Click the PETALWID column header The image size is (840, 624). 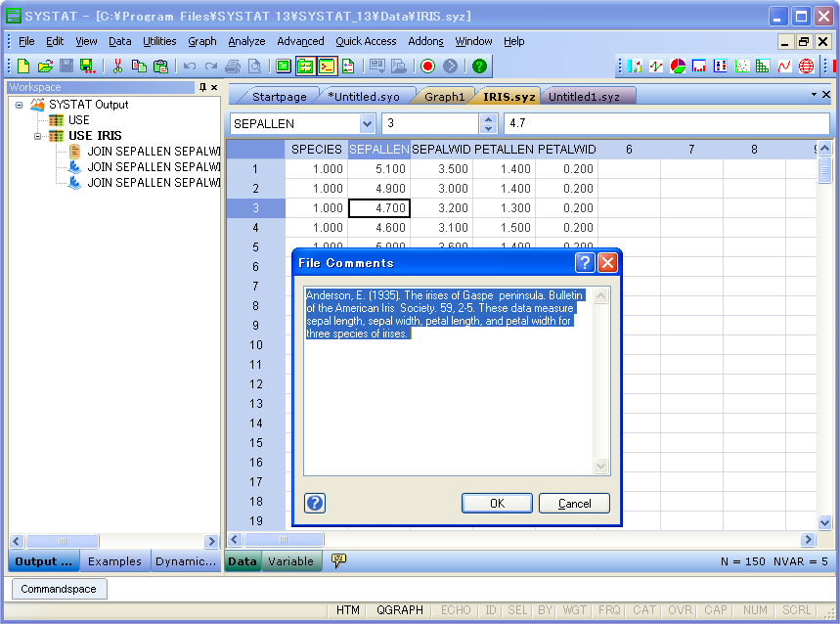pyautogui.click(x=567, y=150)
